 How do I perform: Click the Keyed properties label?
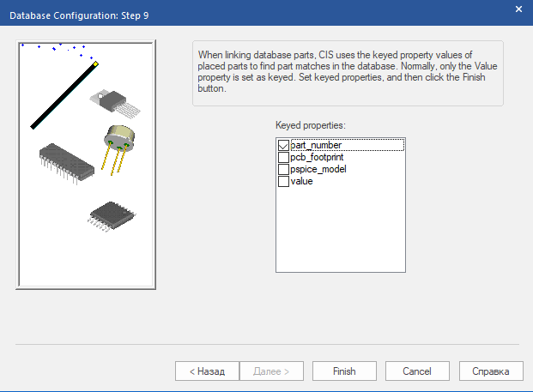point(310,126)
